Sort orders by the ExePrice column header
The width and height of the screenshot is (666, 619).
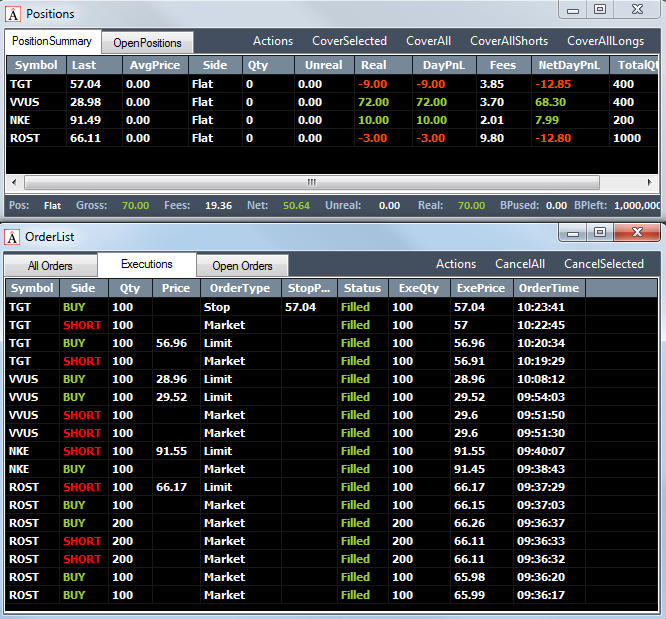point(481,288)
